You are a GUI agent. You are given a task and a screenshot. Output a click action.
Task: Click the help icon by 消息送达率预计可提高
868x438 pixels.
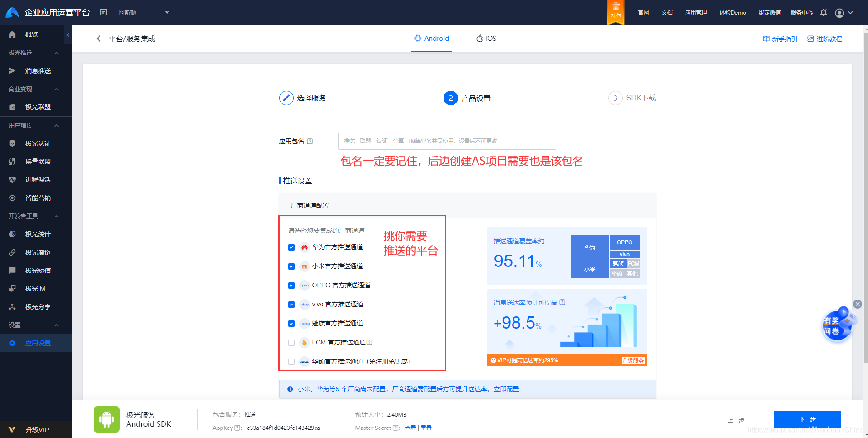pyautogui.click(x=562, y=302)
